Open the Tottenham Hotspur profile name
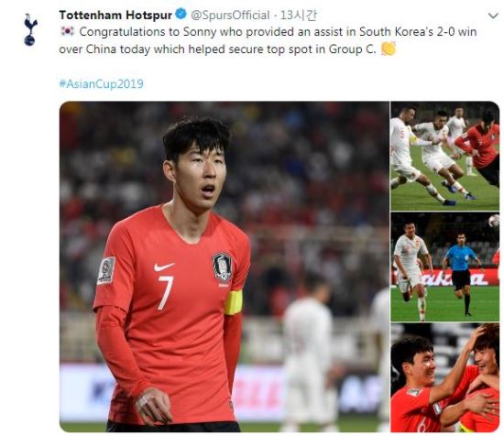Viewport: 504px width, 436px height. coord(115,15)
